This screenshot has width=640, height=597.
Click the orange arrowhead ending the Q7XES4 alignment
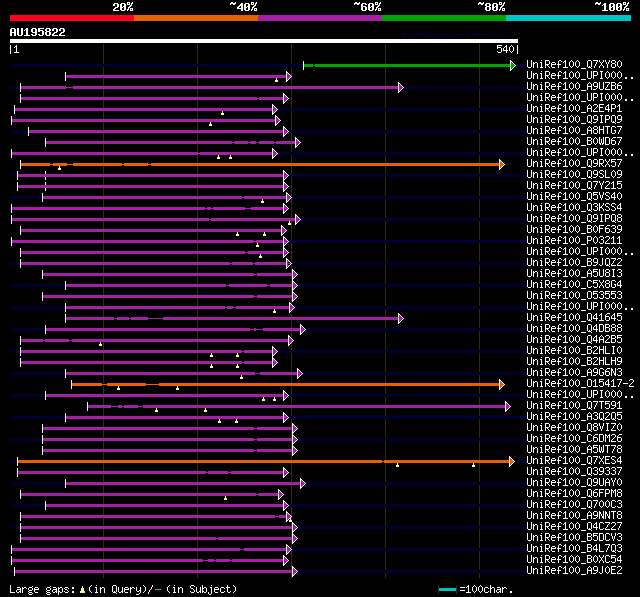512,462
